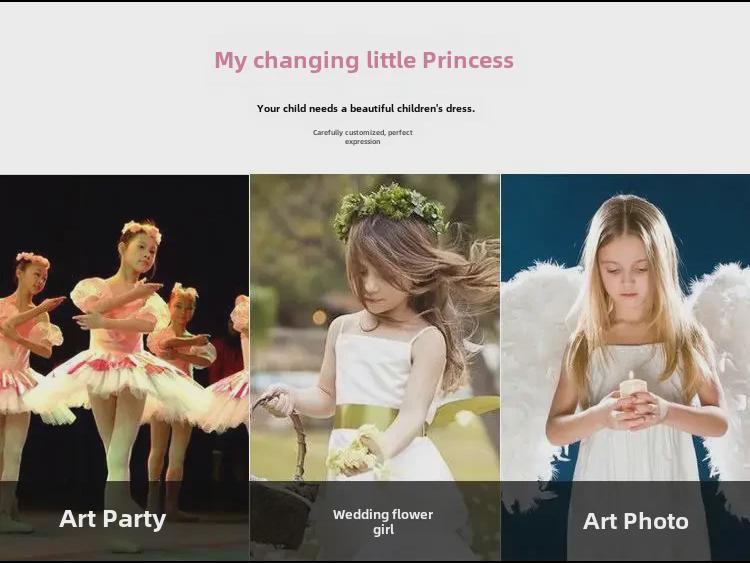Viewport: 750px width, 563px height.
Task: Click the "Your child needs a beautiful children's dress" subtitle
Action: [366, 108]
